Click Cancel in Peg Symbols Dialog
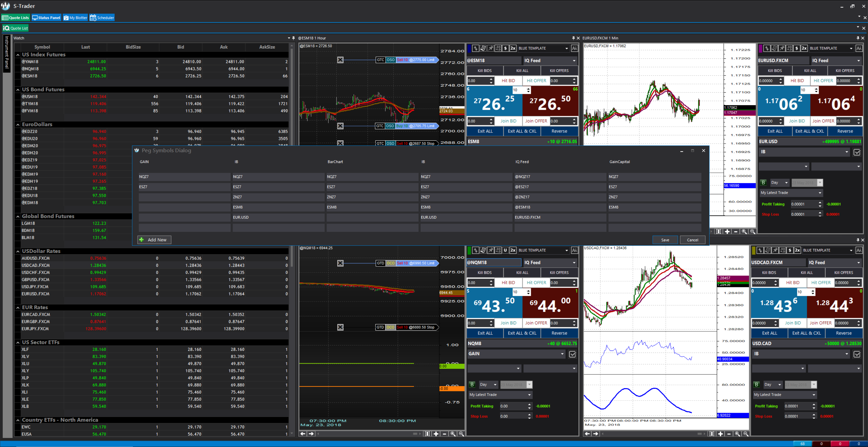This screenshot has width=868, height=447. (692, 240)
